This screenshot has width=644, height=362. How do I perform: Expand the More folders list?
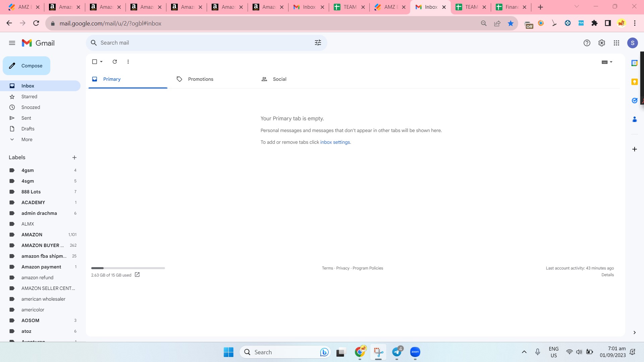pyautogui.click(x=40, y=139)
